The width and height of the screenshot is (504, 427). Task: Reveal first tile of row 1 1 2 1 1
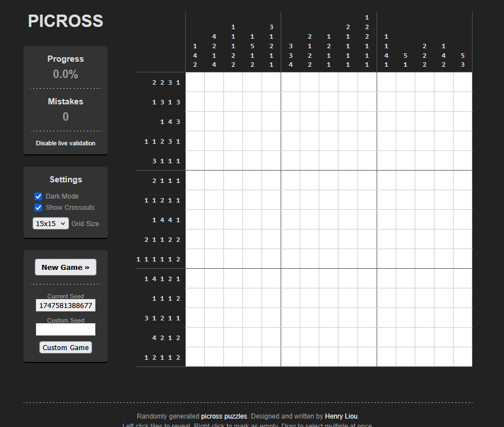[x=195, y=200]
